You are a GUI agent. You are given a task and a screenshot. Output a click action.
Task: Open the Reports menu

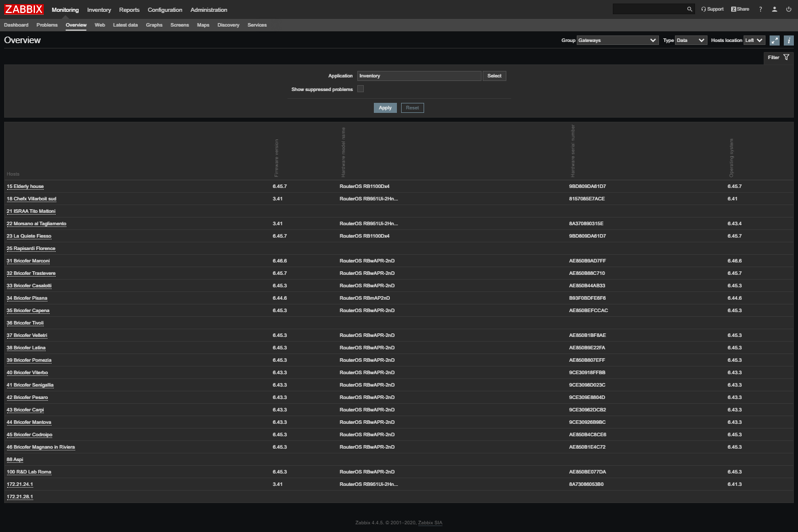(x=129, y=10)
